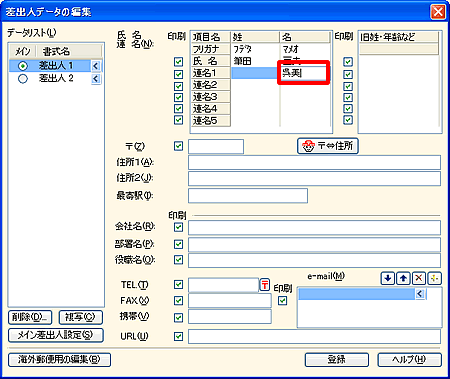Click the 〒⇔住所 postal code lookup button
The image size is (450, 379).
pos(328,146)
